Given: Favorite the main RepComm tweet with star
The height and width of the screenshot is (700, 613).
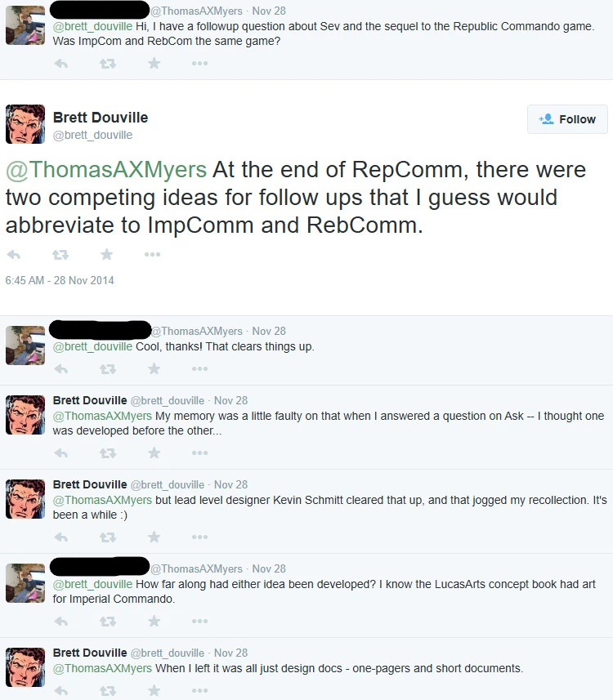Looking at the screenshot, I should [106, 255].
